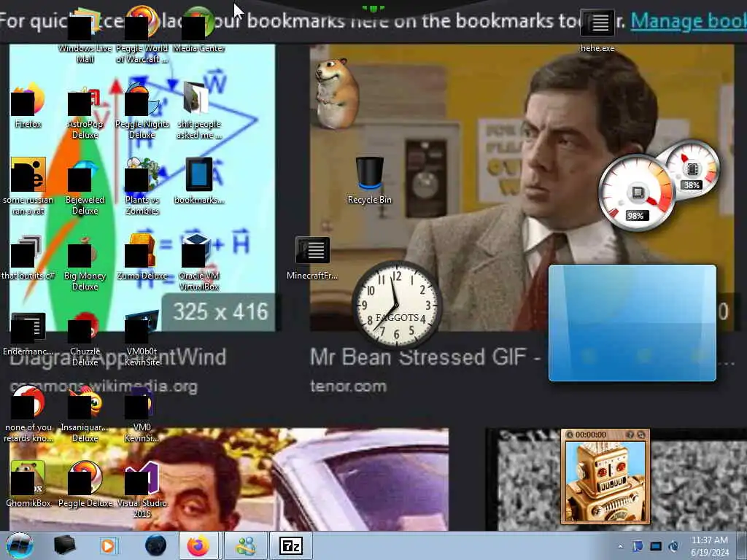Click the robot gadget image
Image resolution: width=747 pixels, height=560 pixels.
point(605,481)
